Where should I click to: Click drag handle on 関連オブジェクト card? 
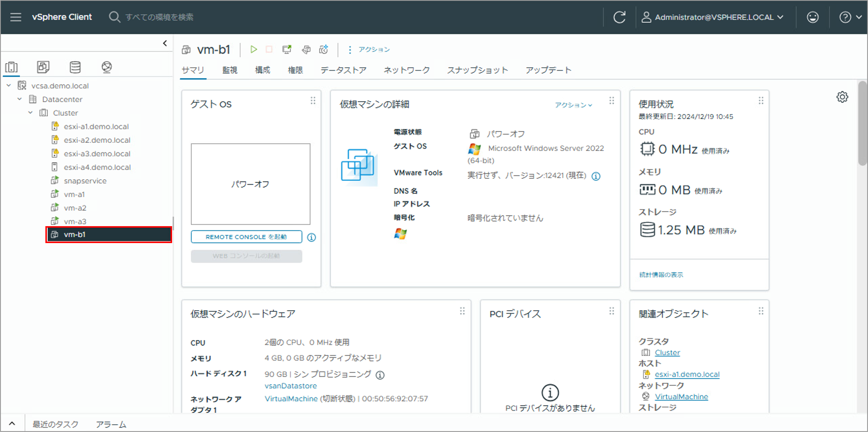click(x=761, y=311)
